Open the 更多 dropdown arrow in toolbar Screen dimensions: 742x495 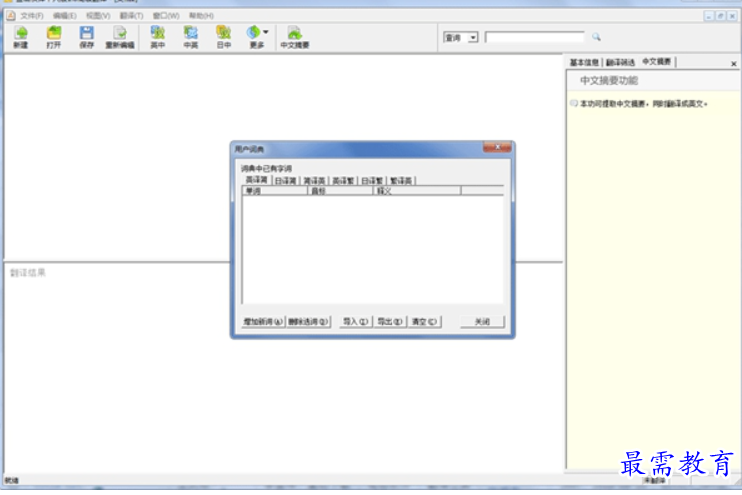pos(265,32)
